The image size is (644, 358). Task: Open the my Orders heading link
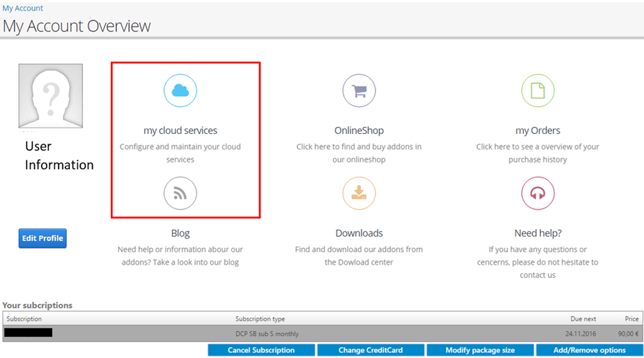coord(538,130)
